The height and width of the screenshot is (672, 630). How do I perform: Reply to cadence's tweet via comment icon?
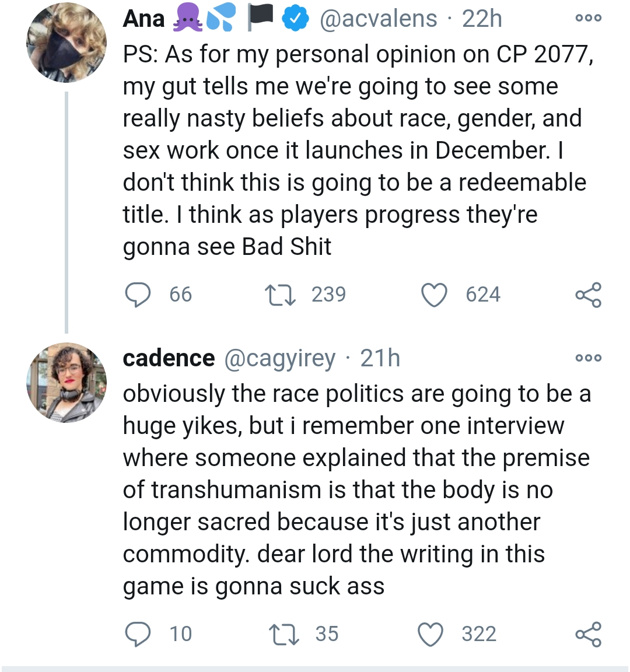click(x=138, y=634)
